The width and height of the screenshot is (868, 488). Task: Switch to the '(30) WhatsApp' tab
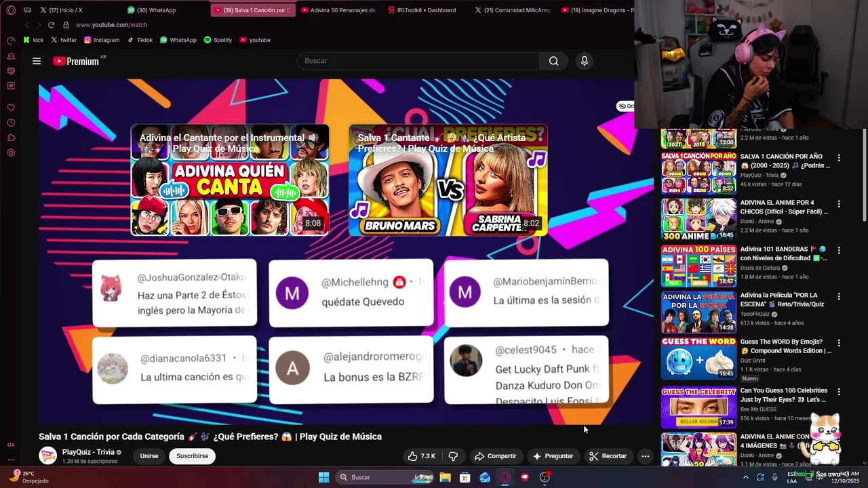tap(167, 10)
